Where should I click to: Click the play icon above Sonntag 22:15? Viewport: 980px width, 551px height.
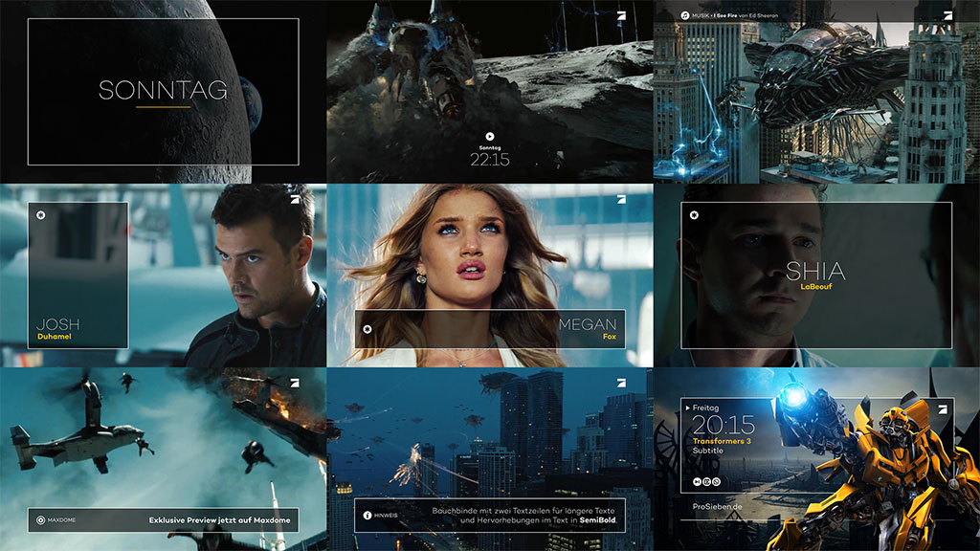point(490,136)
